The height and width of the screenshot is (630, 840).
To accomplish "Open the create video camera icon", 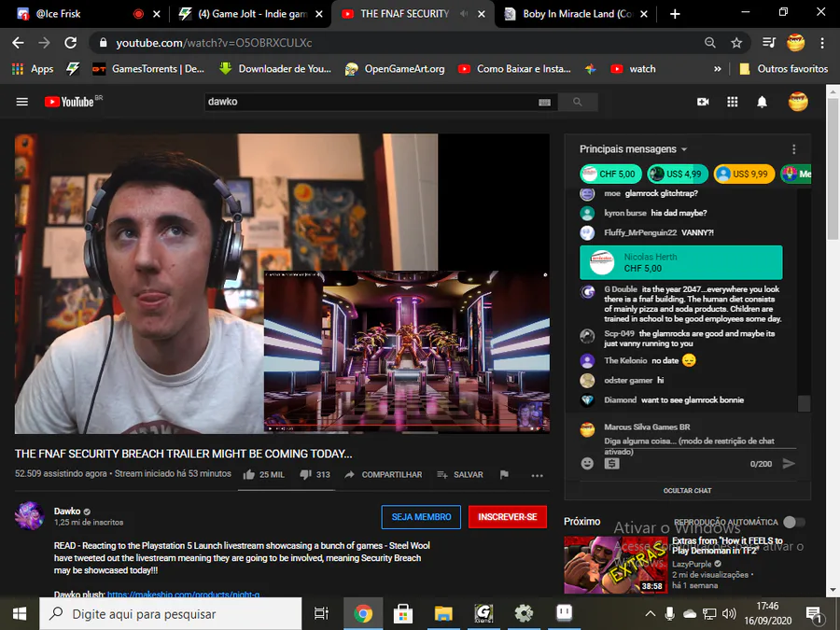I will [703, 102].
